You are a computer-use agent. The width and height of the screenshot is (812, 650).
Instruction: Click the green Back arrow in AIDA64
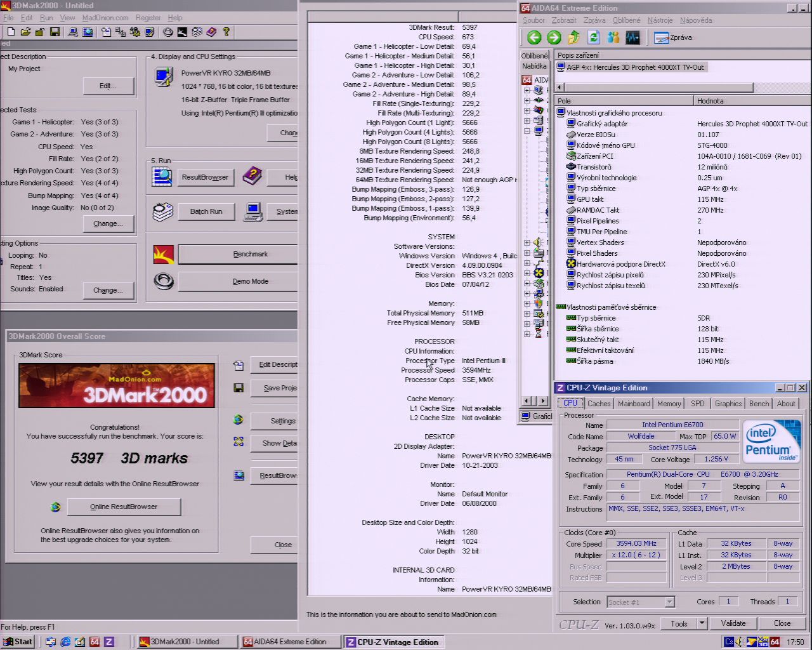pyautogui.click(x=534, y=37)
